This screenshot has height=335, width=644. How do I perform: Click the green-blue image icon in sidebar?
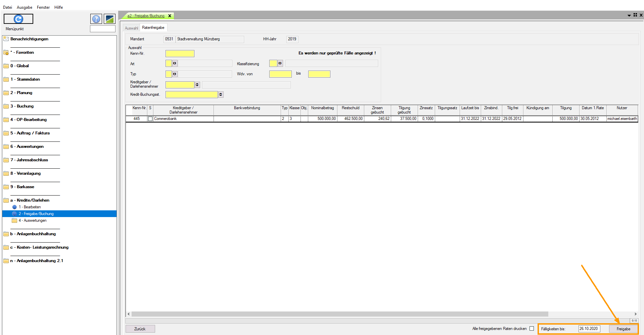point(109,19)
